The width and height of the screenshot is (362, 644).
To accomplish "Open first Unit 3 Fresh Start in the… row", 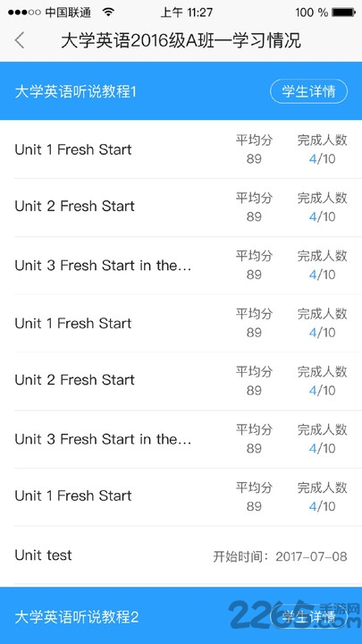I will click(x=181, y=266).
